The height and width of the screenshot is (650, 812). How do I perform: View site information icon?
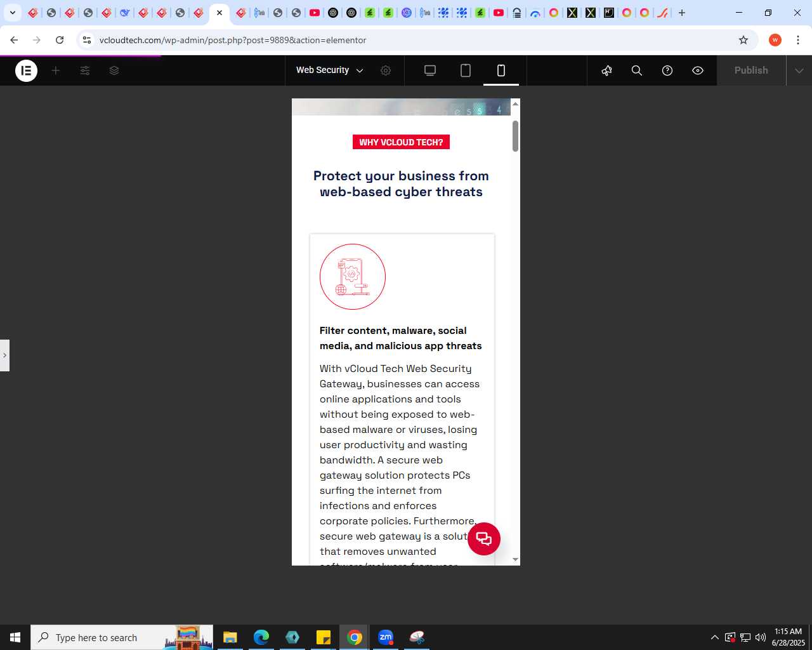tap(87, 40)
